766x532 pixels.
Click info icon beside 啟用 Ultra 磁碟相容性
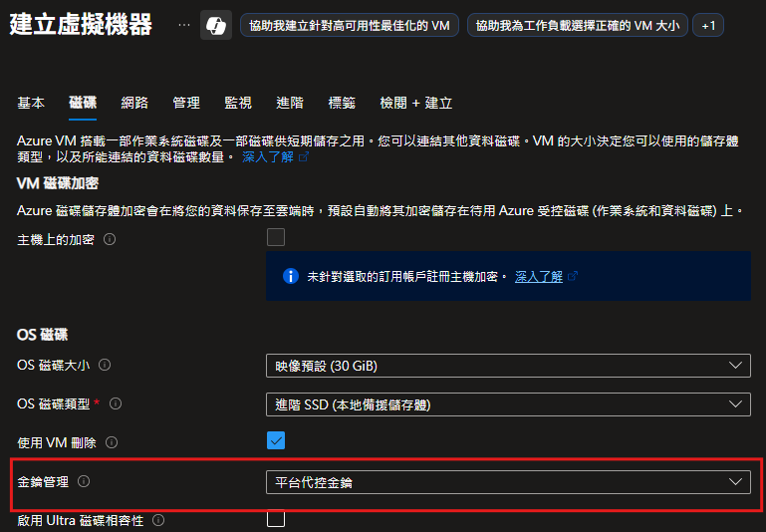(158, 520)
